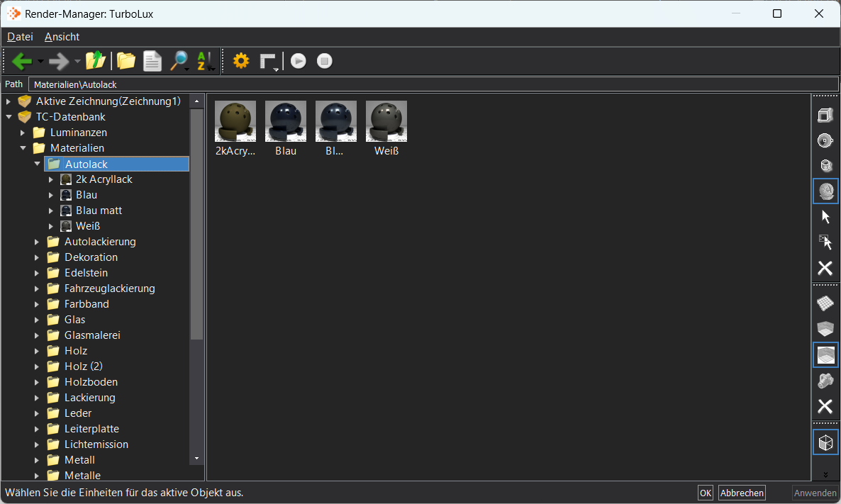Open the Datei menu

[20, 36]
